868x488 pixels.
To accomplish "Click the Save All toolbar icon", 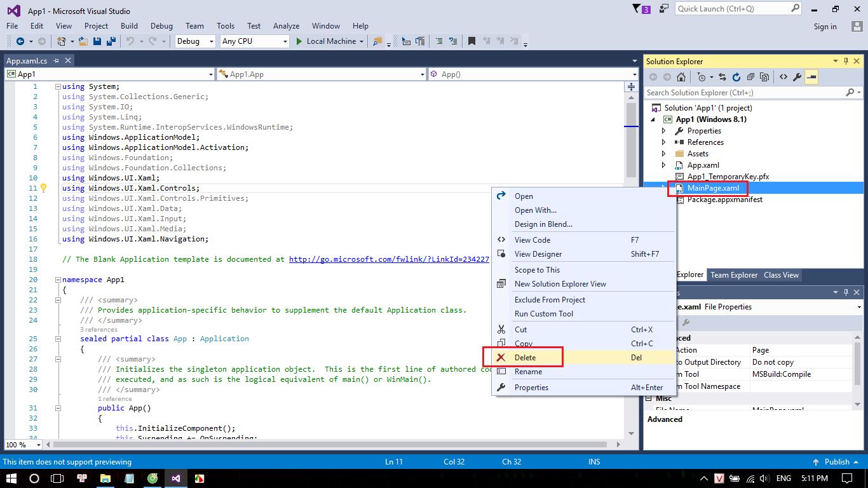I will tap(111, 41).
